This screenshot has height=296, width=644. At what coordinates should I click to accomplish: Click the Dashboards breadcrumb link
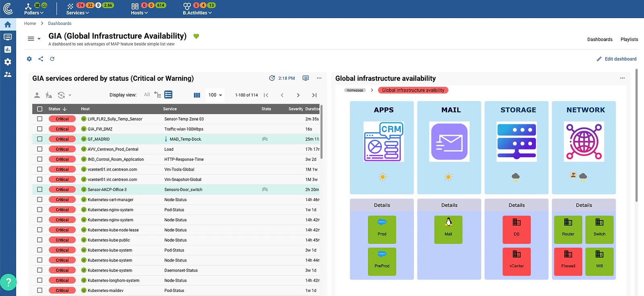coord(60,23)
